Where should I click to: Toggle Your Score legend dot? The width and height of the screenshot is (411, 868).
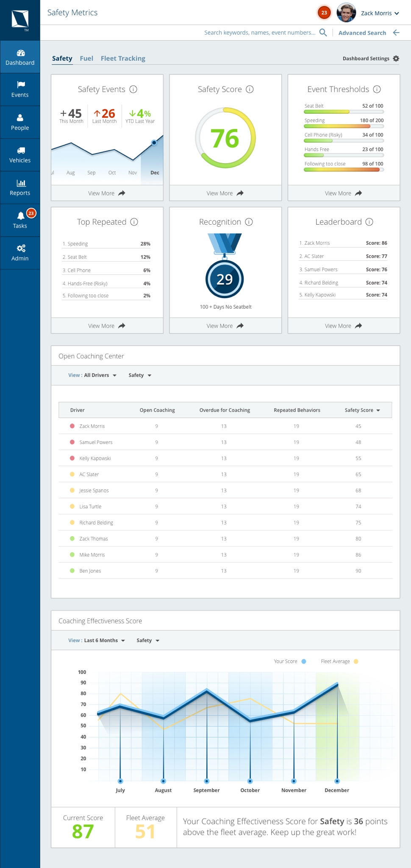point(304,661)
